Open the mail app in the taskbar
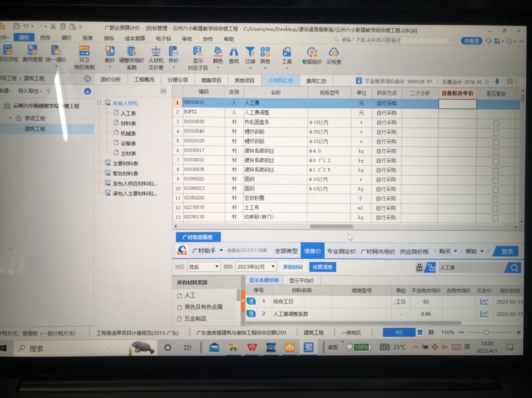This screenshot has width=532, height=398. (x=214, y=347)
